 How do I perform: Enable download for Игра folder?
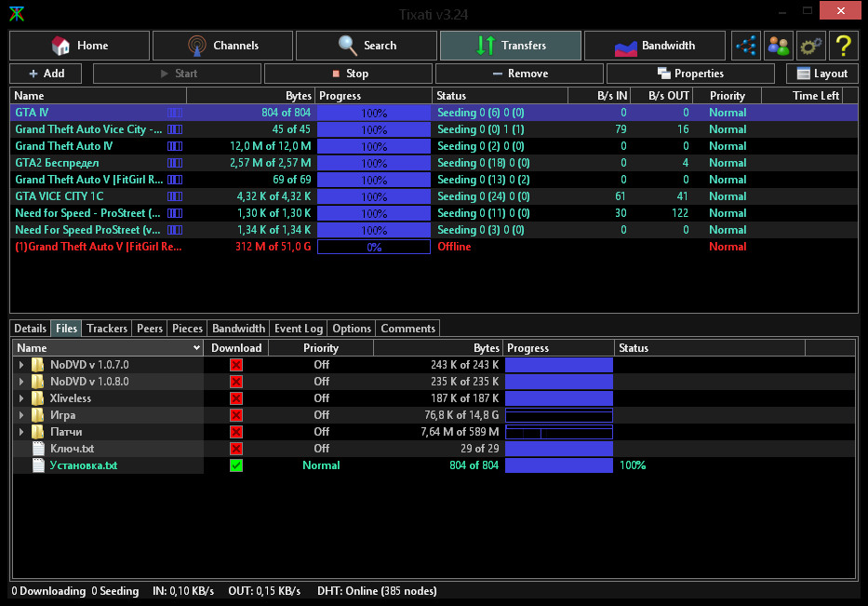236,415
